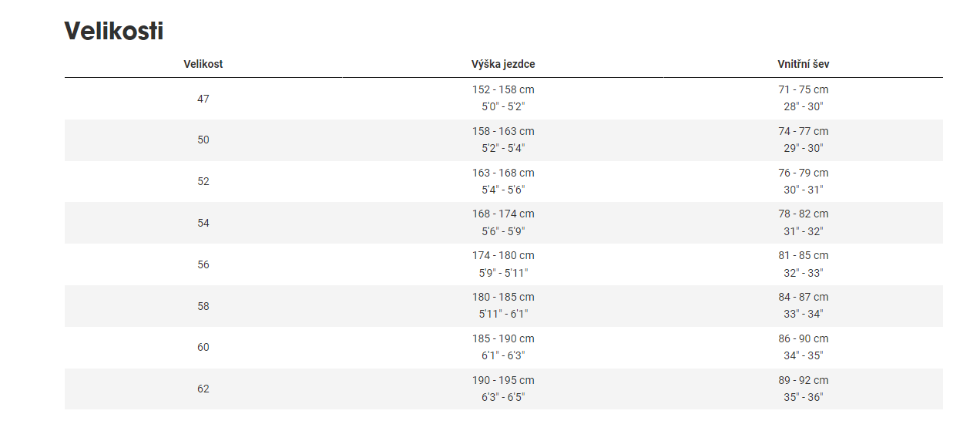Select size 56 cell
980x441 pixels.
[x=203, y=264]
